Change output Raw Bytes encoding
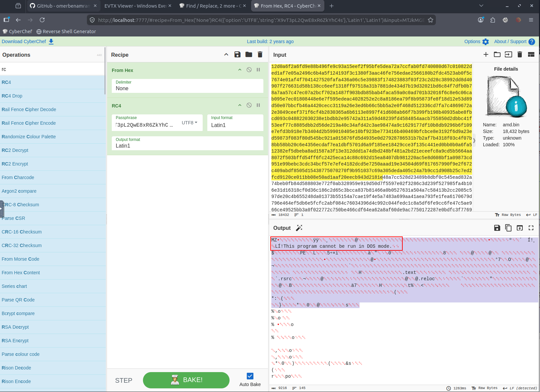Viewport: 540px width, 392px height. [x=485, y=388]
